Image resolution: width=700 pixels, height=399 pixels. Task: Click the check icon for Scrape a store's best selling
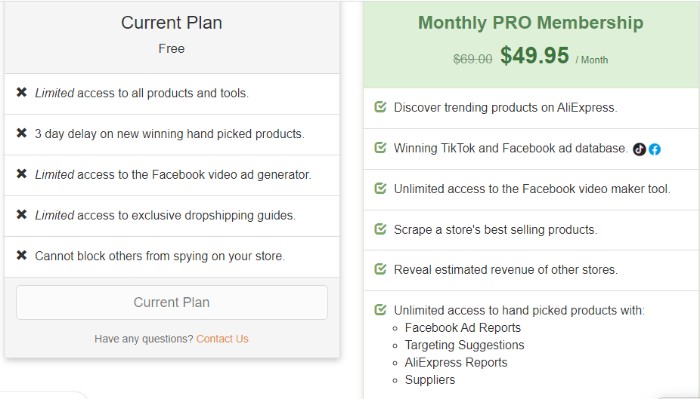tap(380, 229)
